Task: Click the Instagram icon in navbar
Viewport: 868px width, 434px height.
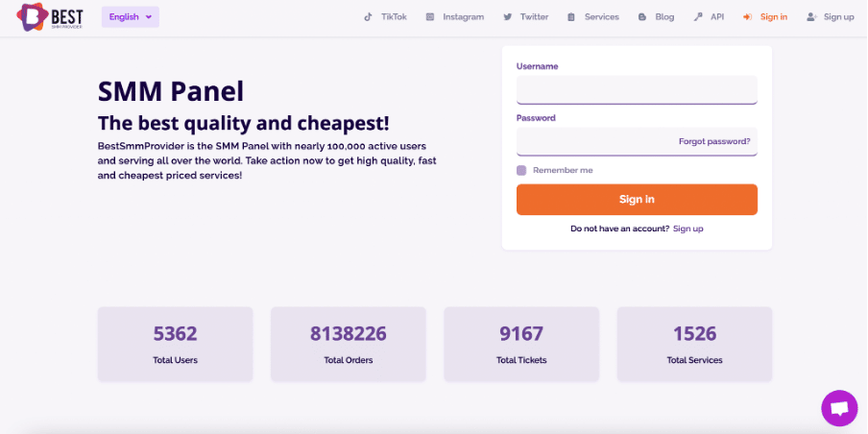Action: point(430,17)
